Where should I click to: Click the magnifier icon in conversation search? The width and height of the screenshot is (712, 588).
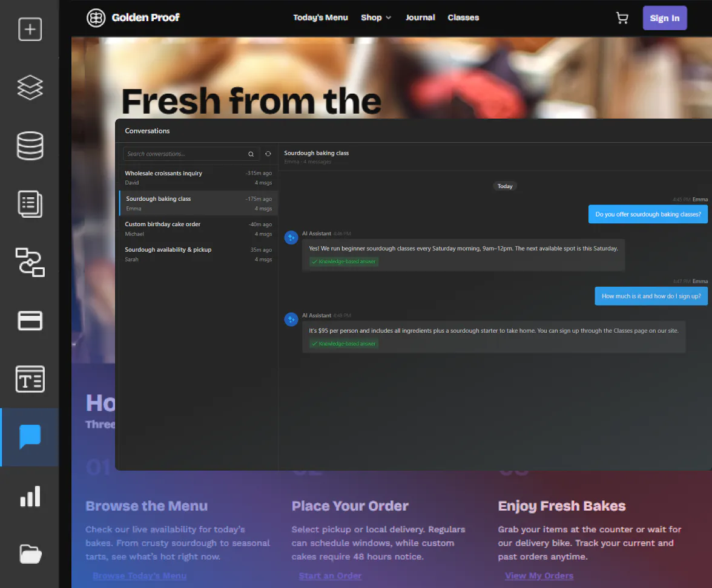point(251,154)
